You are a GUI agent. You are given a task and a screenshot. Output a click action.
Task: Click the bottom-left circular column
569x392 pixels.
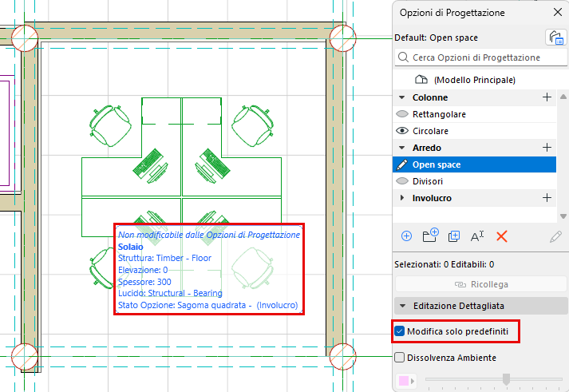point(24,356)
